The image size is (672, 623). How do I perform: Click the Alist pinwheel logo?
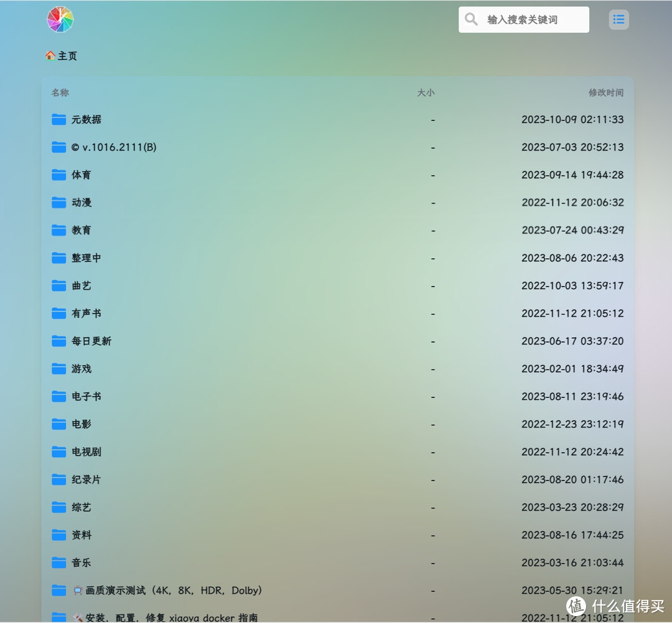click(60, 19)
